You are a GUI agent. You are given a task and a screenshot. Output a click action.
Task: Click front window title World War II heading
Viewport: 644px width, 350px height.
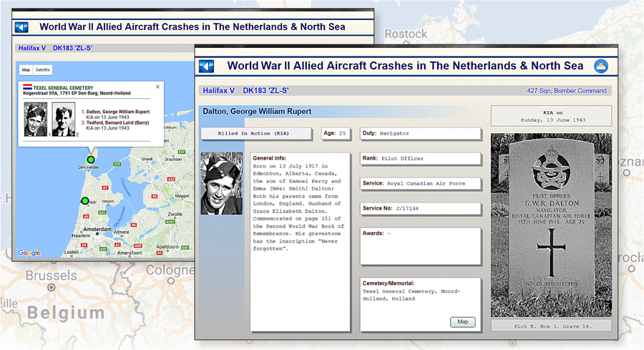406,66
